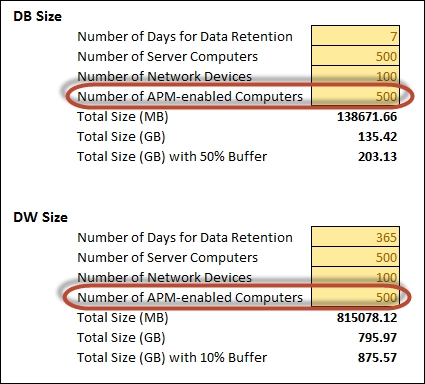
Task: Select DW Size network devices input cell
Action: 355,277
